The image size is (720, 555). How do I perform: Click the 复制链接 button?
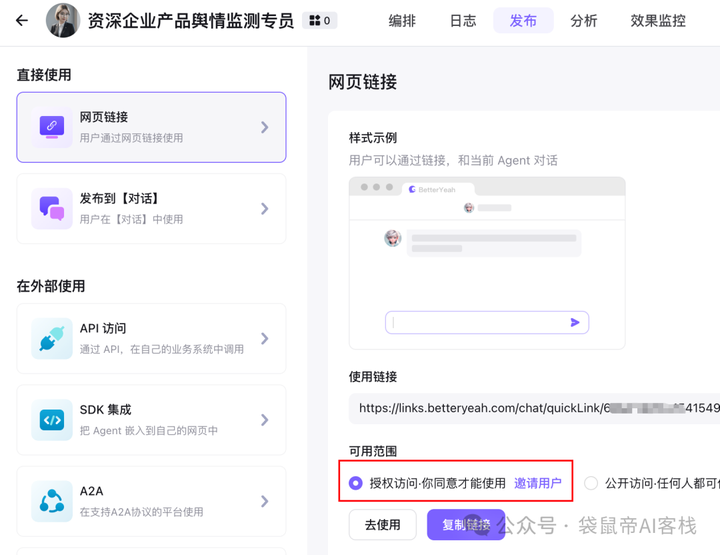[466, 524]
